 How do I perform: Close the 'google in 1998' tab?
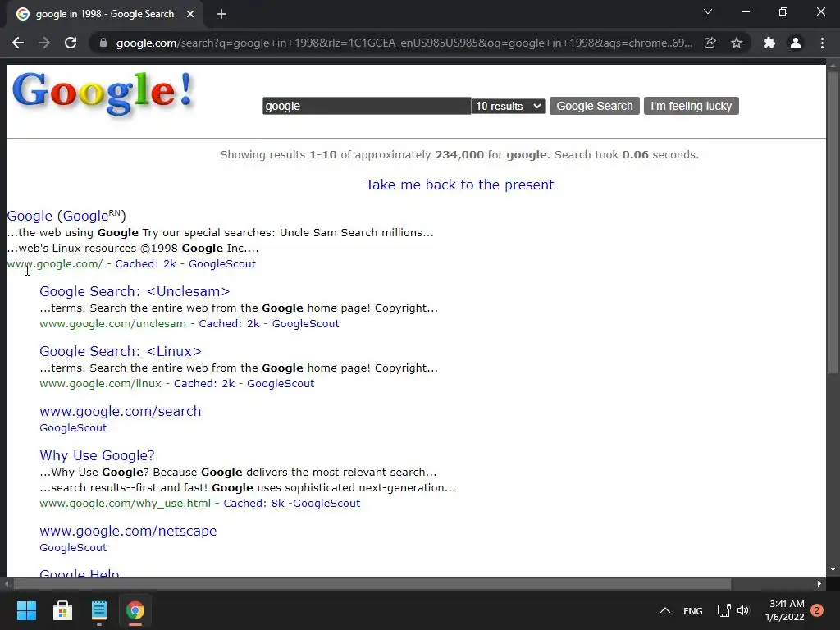coord(190,14)
